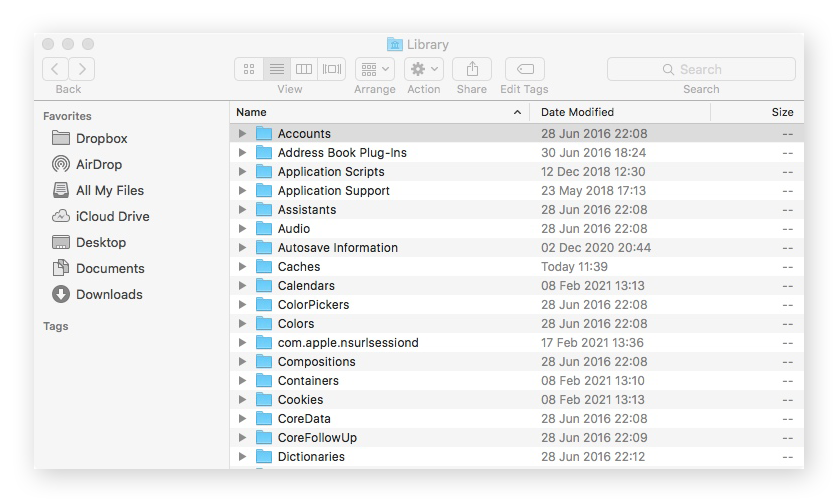
Task: Go back with the left arrow button
Action: pyautogui.click(x=55, y=69)
